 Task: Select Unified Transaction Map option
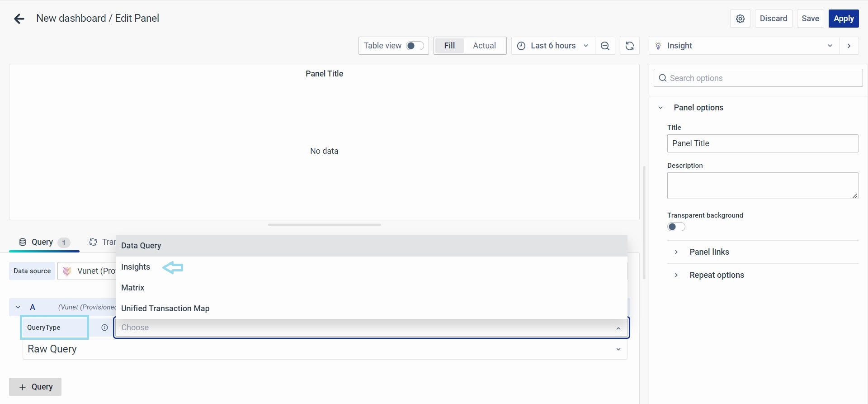pos(165,309)
